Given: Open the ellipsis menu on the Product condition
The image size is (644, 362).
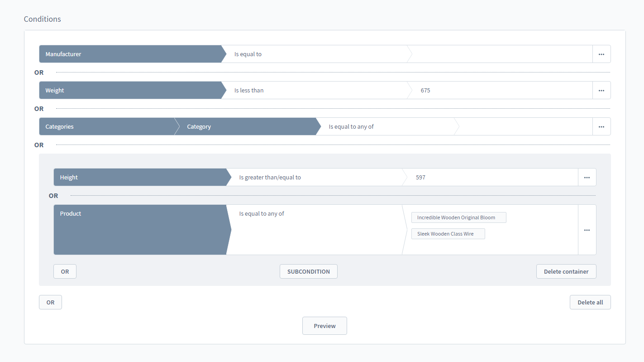Looking at the screenshot, I should pos(587,230).
